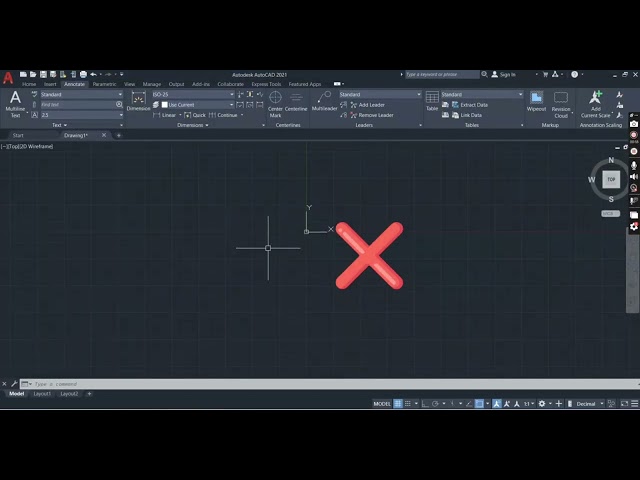Open the multileader style Standard dropdown
The image size is (640, 480).
coord(380,94)
